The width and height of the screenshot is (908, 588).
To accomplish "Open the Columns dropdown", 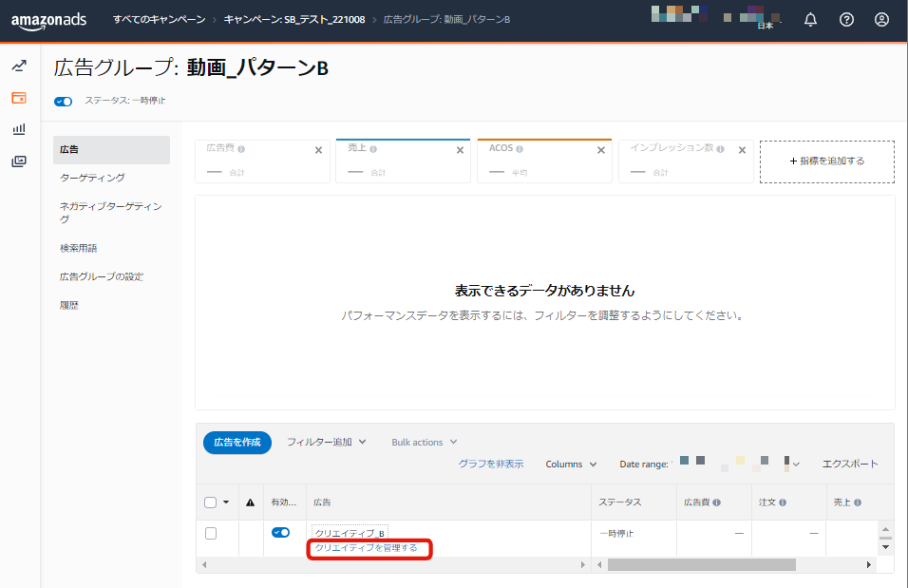I will tap(571, 465).
